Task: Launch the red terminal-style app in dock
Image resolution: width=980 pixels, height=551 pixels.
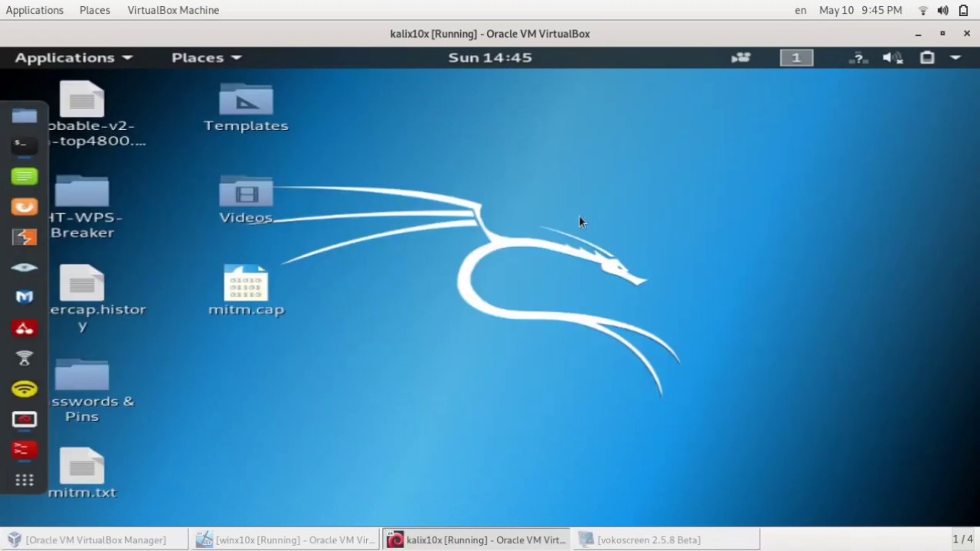Action: (24, 450)
